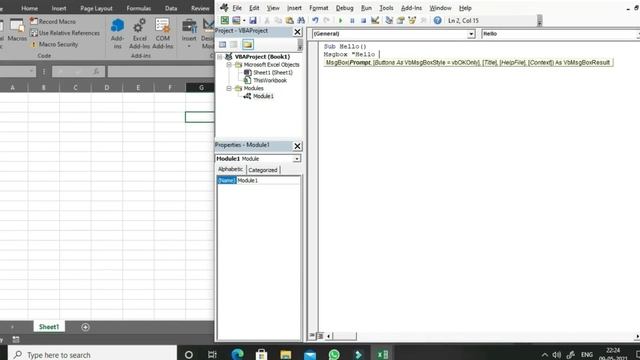Open Microsoft Edge from the taskbar
The image size is (640, 360).
pos(238,354)
